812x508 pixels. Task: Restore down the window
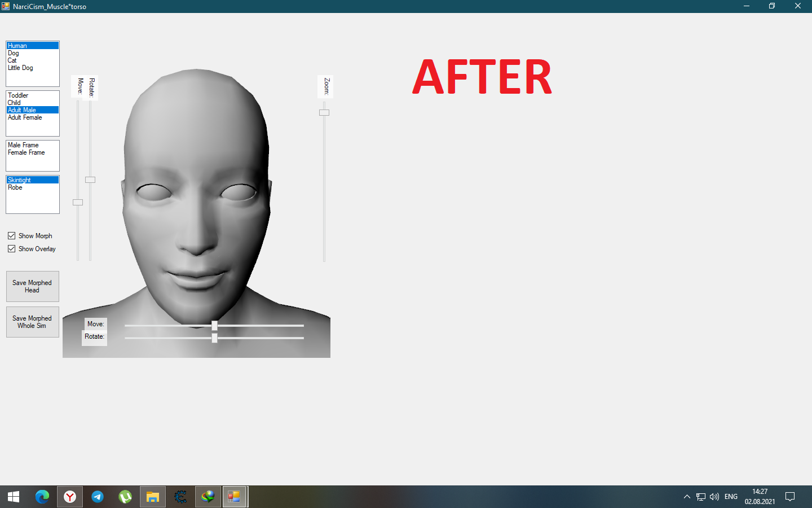point(772,6)
